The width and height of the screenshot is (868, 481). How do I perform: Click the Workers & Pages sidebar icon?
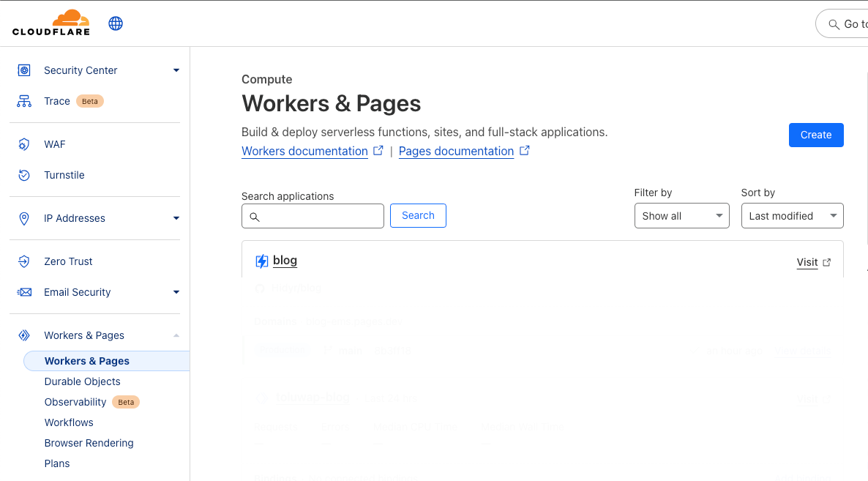tap(23, 335)
